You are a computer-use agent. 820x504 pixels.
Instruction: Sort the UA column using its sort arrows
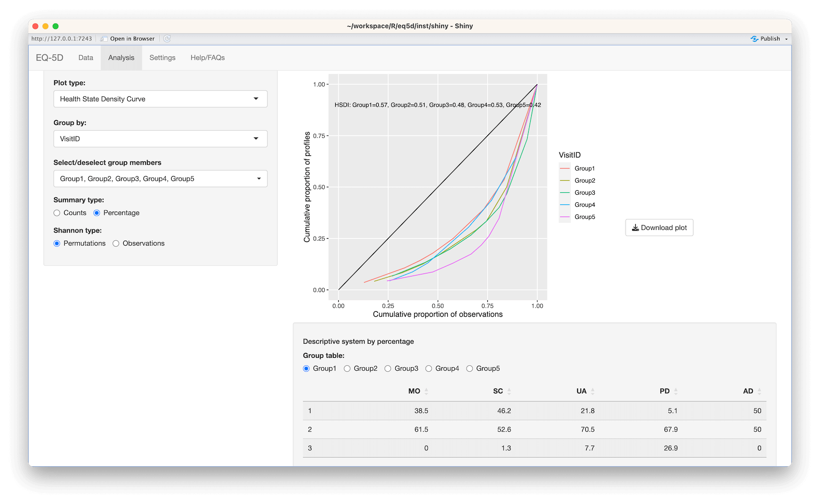(x=592, y=391)
